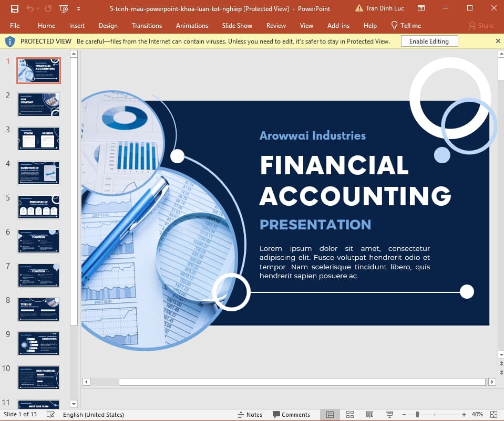Dismiss the Protected View warning bar
The height and width of the screenshot is (421, 504).
(498, 41)
